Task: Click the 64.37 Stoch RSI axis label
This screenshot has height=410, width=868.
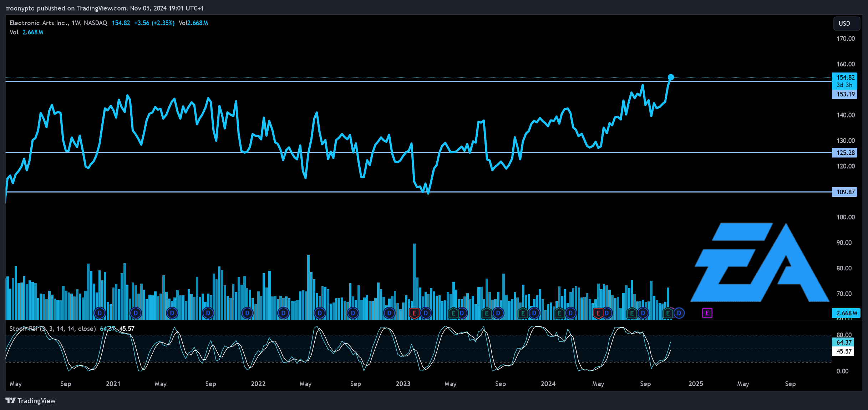Action: (844, 342)
